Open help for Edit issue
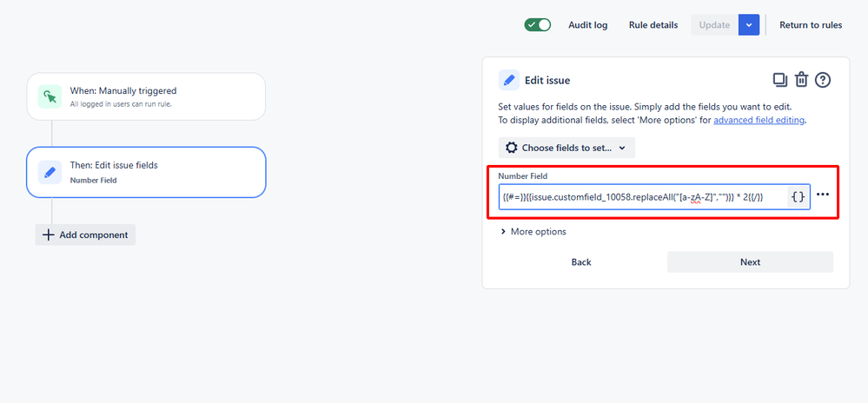Image resolution: width=868 pixels, height=403 pixels. tap(823, 80)
